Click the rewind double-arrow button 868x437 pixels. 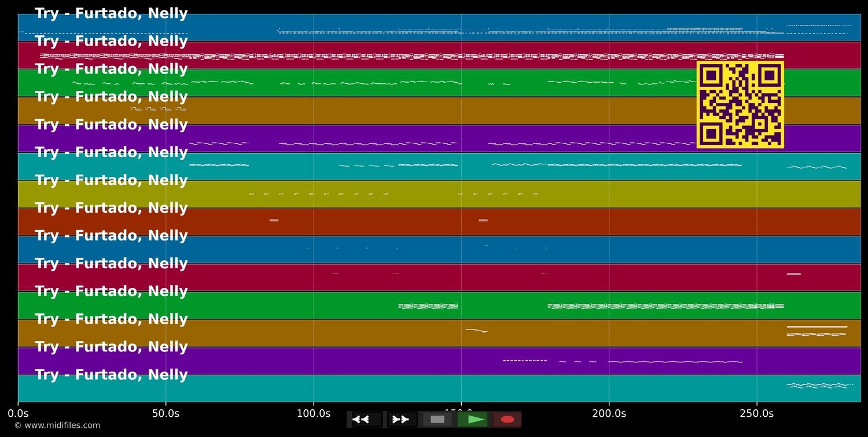(367, 420)
